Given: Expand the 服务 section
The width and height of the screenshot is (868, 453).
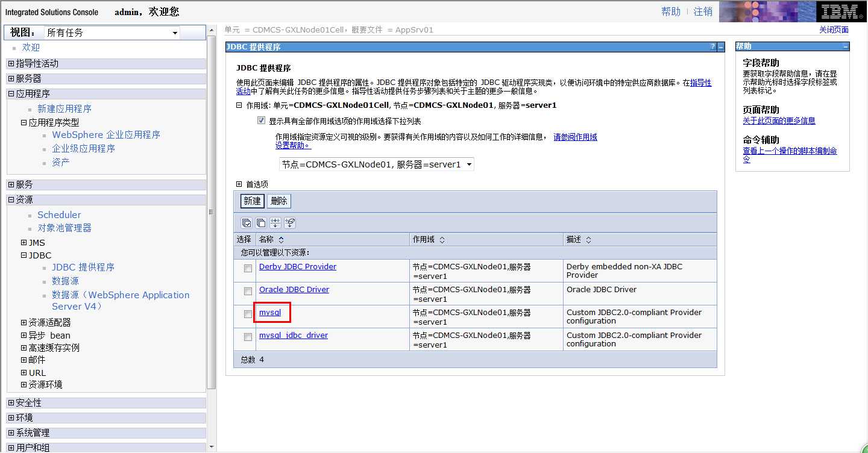Looking at the screenshot, I should pyautogui.click(x=11, y=184).
